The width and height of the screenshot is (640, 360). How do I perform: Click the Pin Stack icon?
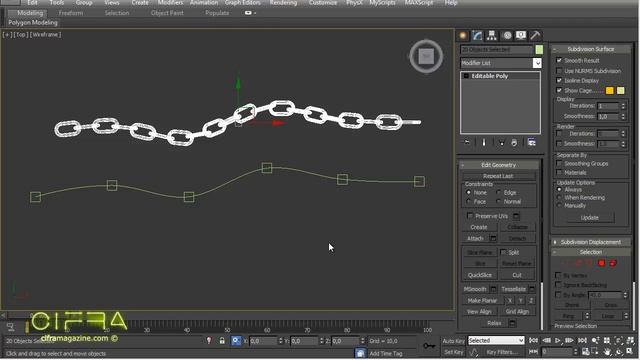467,142
